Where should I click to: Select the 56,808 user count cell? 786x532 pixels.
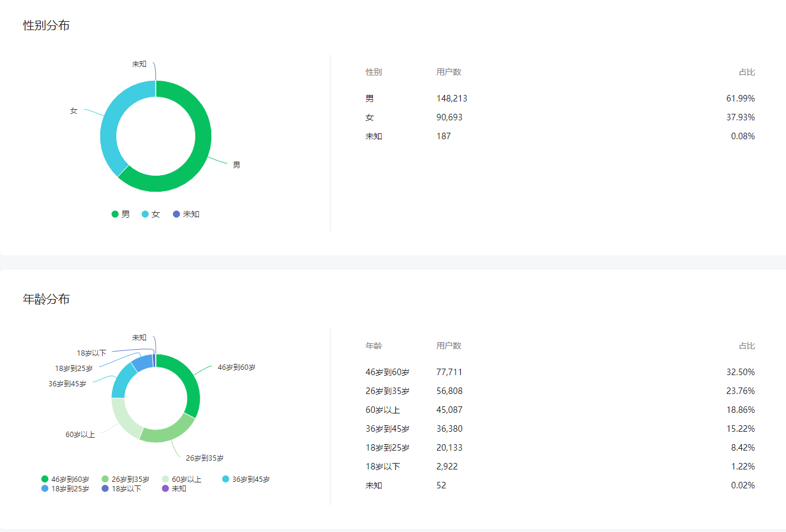point(450,391)
